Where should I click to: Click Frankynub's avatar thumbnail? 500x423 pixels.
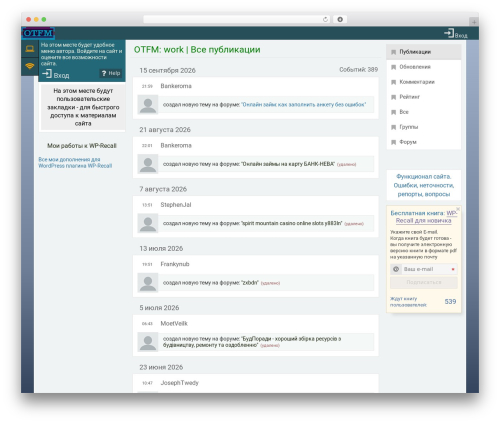click(148, 283)
